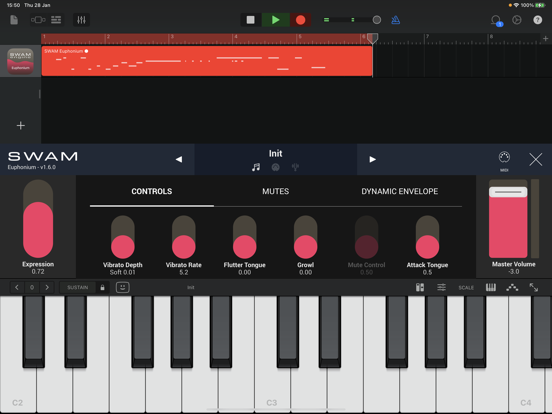This screenshot has width=552, height=414.
Task: Shift keyboard octave up with right chevron
Action: [47, 288]
